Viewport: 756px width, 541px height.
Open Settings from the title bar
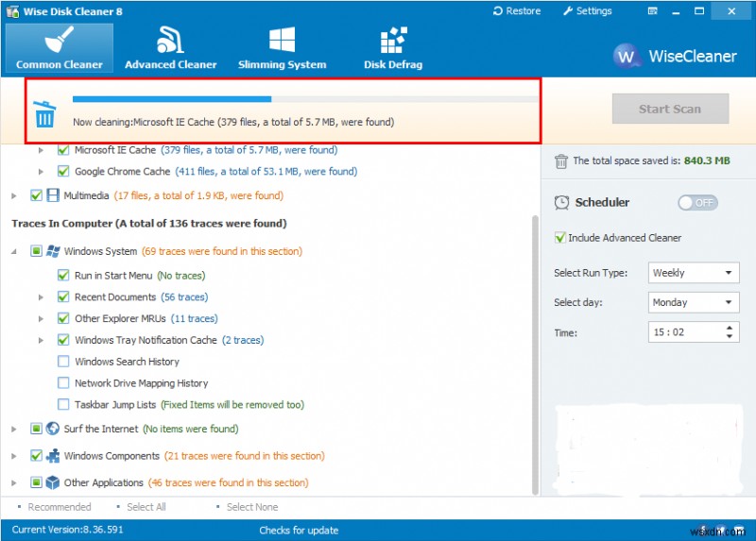click(x=588, y=11)
